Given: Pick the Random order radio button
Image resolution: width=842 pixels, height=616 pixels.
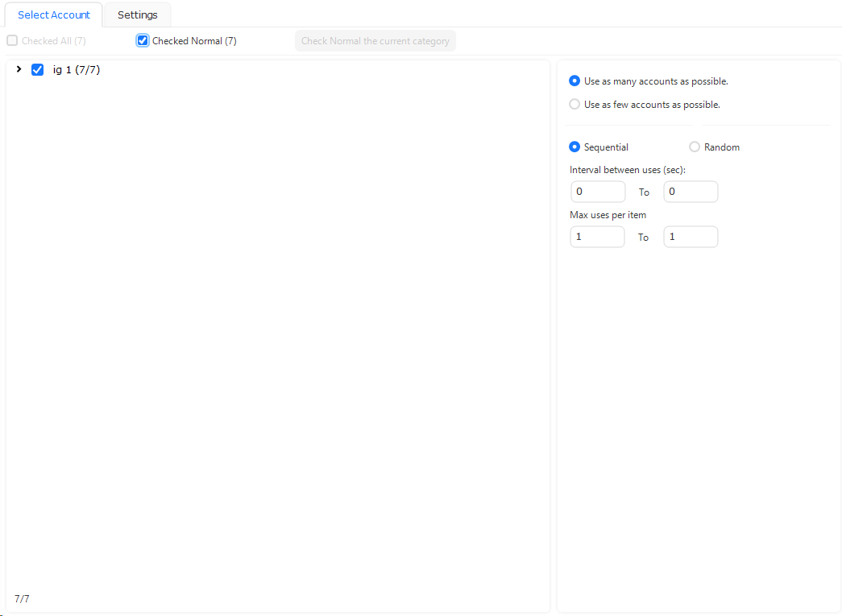Looking at the screenshot, I should [695, 147].
